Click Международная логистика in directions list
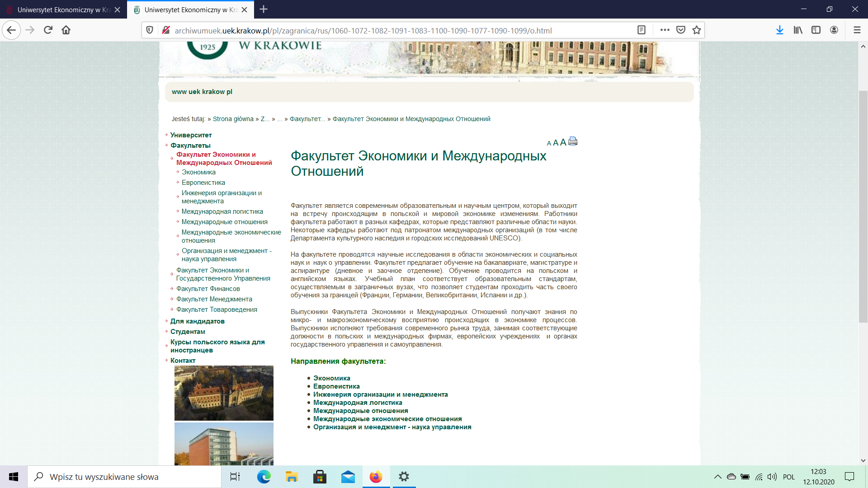 tap(357, 403)
